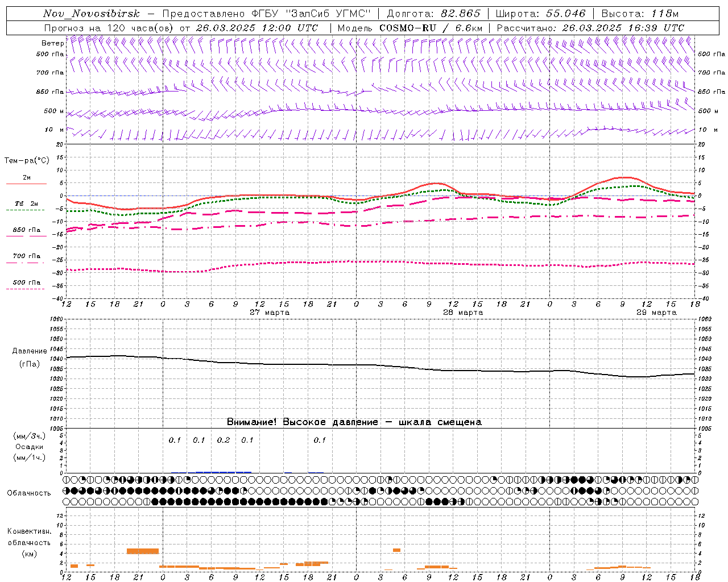Image resolution: width=728 pixels, height=582 pixels.
Task: Select the 'Конвективн.' convective cloud label
Action: (30, 531)
